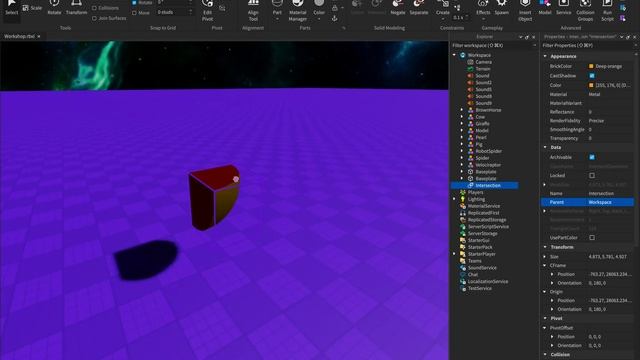Switch to the Workshop.rbxl tab

click(x=19, y=36)
